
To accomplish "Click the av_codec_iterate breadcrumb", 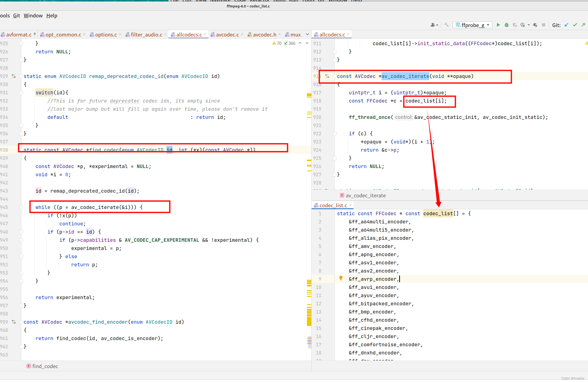I will pyautogui.click(x=363, y=196).
